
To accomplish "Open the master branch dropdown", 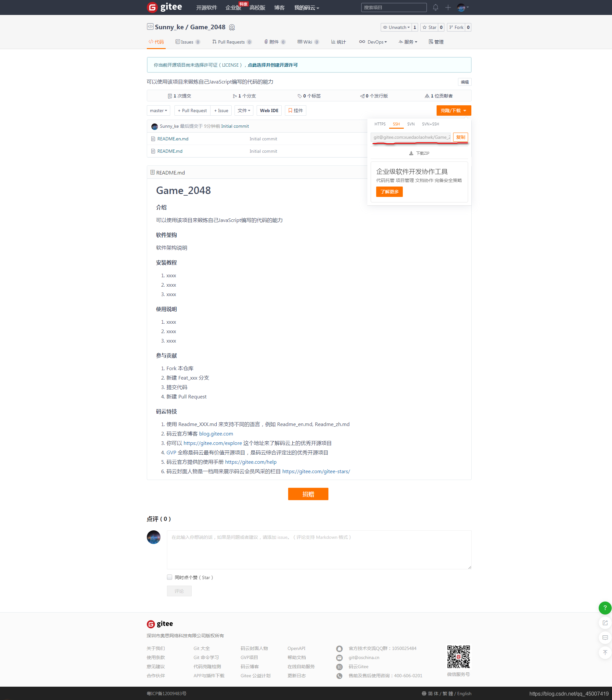I will [x=159, y=111].
